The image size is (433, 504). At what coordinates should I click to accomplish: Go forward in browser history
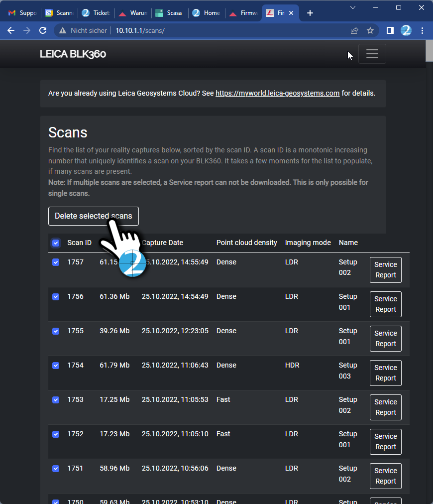pos(27,30)
